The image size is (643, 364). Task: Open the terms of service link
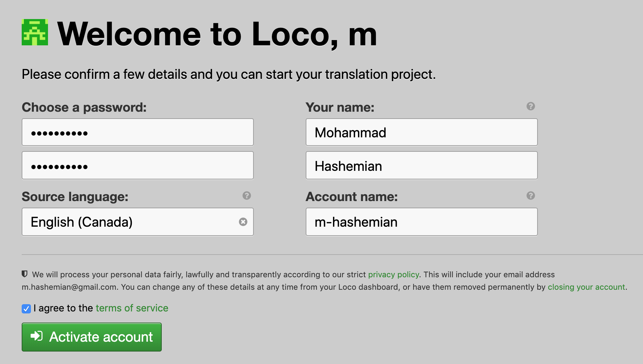132,308
